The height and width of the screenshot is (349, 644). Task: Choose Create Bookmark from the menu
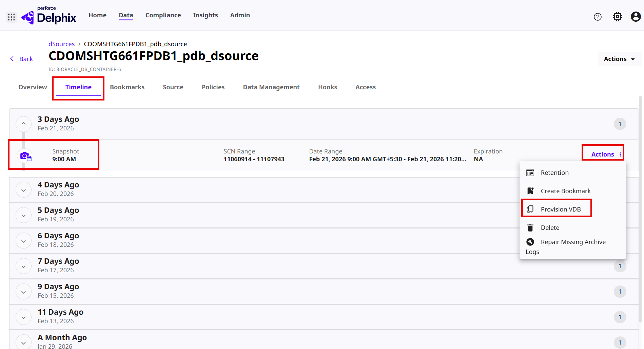(x=573, y=191)
